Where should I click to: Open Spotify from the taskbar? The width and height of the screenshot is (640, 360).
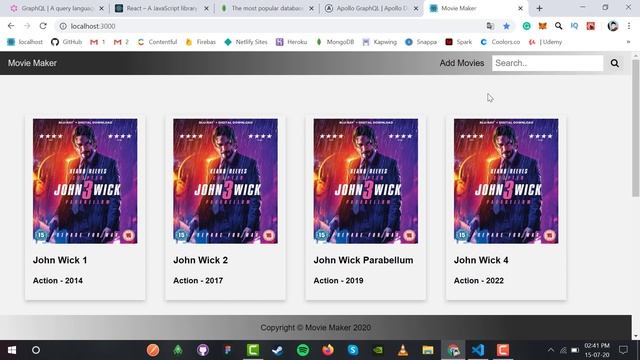point(303,350)
